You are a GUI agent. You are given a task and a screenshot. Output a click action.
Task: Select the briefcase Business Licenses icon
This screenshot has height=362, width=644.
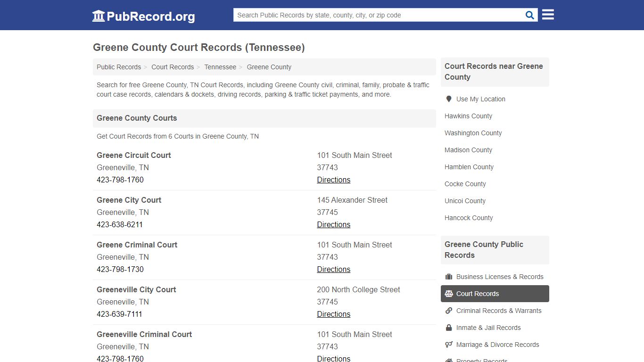point(449,277)
